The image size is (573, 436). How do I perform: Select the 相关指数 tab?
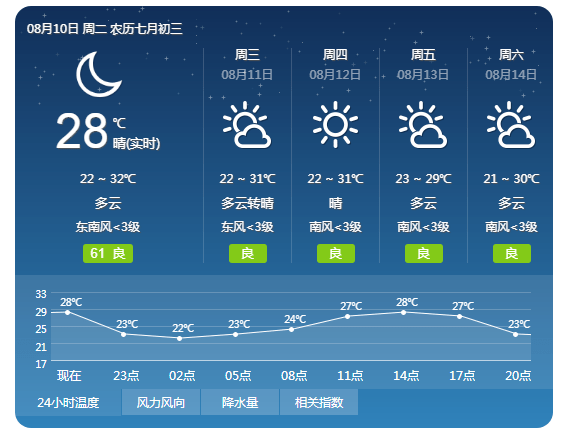pos(319,402)
